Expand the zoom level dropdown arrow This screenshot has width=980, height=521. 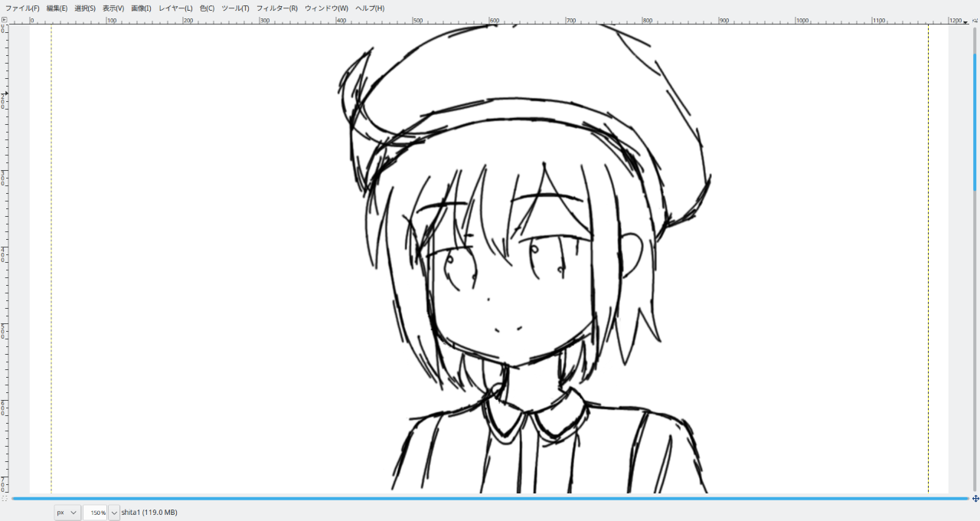(x=114, y=513)
